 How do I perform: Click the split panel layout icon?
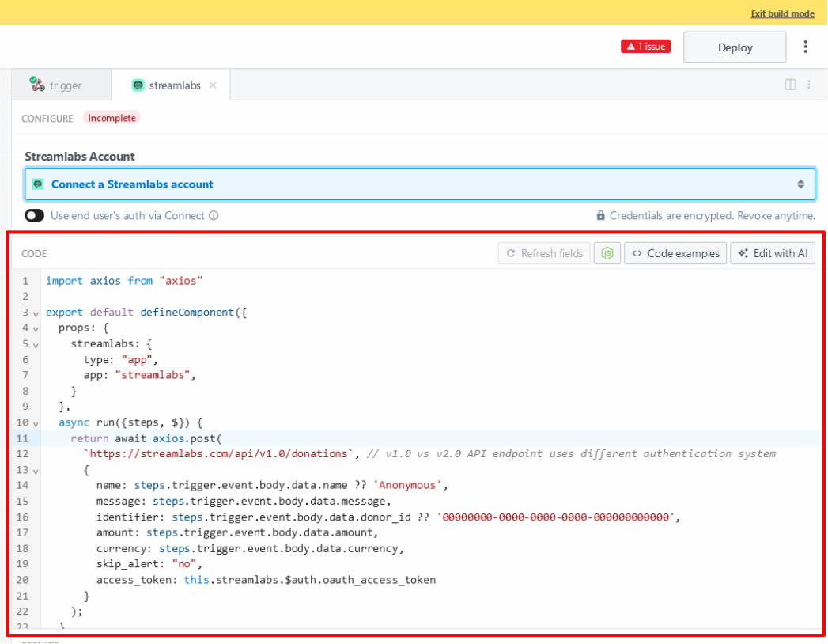(790, 85)
